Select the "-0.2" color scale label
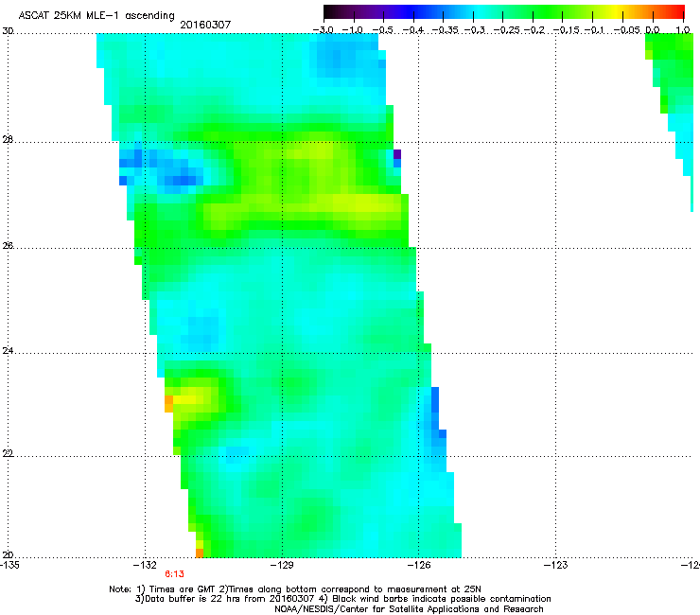This screenshot has height=615, width=700. point(534,30)
